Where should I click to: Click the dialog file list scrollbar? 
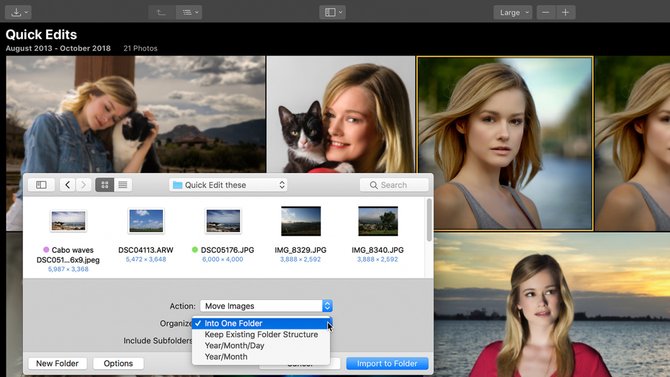click(429, 220)
